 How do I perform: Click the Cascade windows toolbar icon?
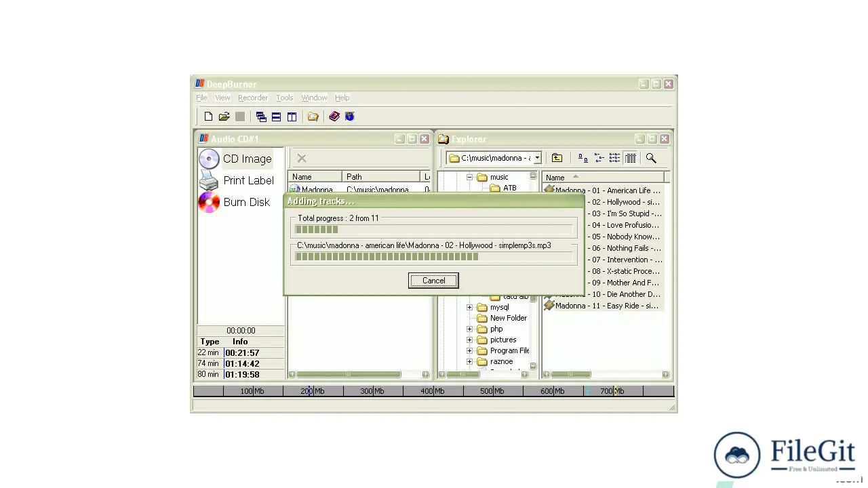tap(261, 117)
